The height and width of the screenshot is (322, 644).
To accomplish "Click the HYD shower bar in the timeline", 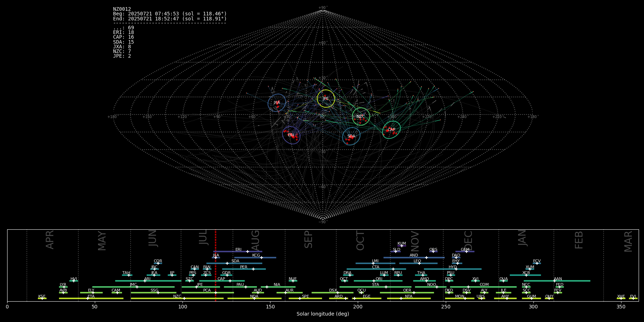I will click(453, 269).
